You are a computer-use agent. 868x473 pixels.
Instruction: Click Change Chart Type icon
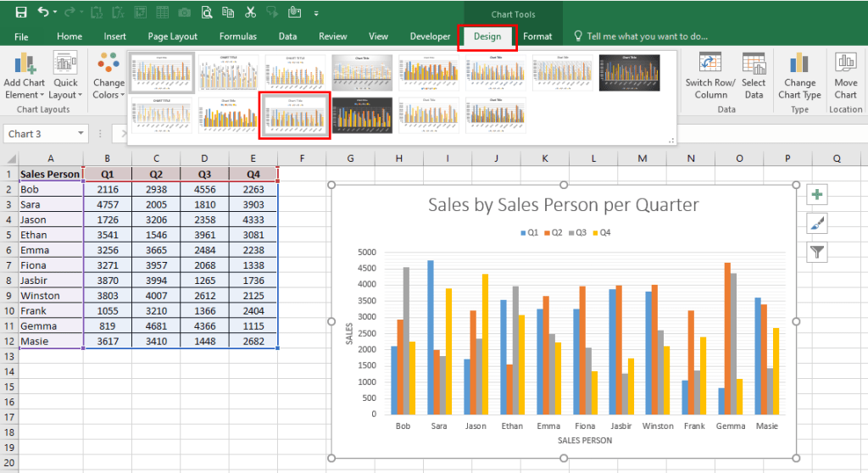(x=798, y=63)
